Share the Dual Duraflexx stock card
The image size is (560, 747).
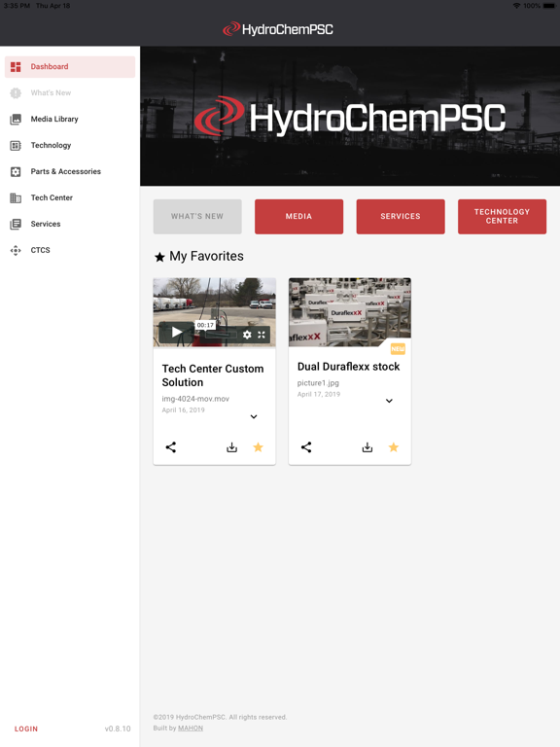pos(306,446)
